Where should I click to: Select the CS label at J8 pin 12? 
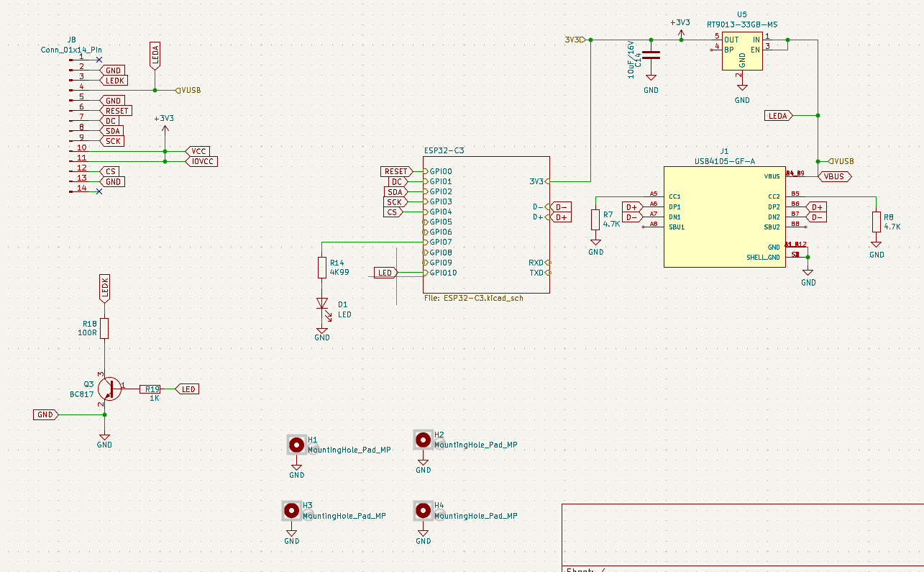pyautogui.click(x=109, y=171)
